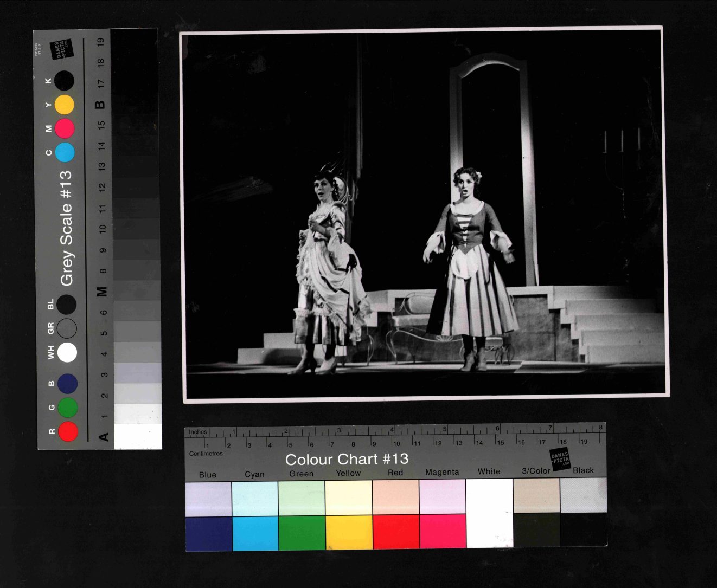
Task: Click the "Grey Scale #13" title text
Action: pyautogui.click(x=66, y=228)
